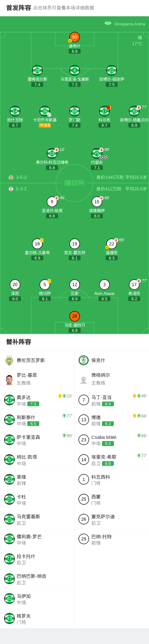Open the 费伦茨瓦罗斯 team crest
This screenshot has width=149, height=644.
point(9,360)
